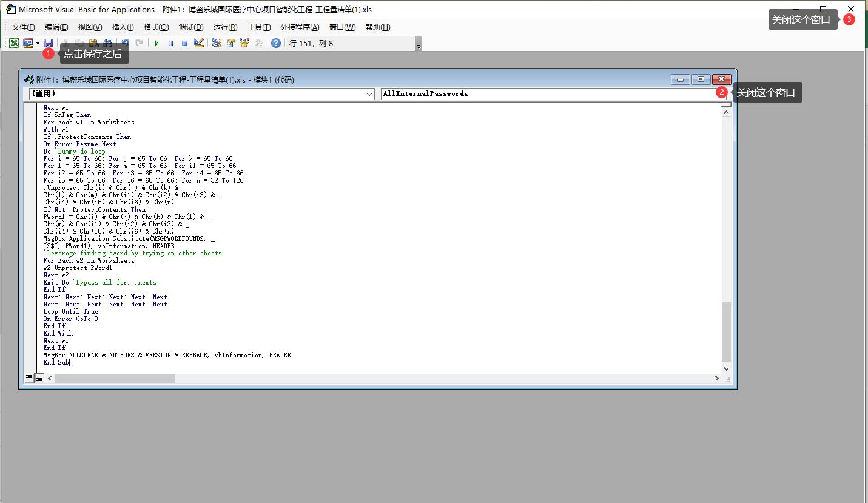Viewport: 868px width, 503px height.
Task: Open the 工具(T) menu
Action: (x=258, y=27)
